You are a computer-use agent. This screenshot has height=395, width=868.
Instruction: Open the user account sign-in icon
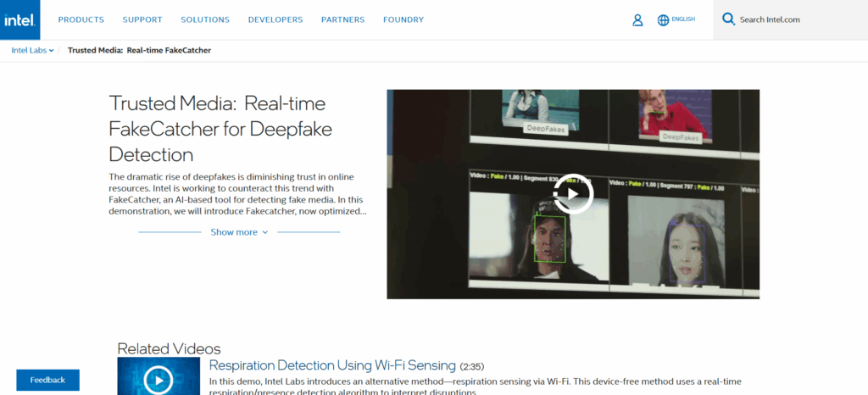tap(637, 19)
